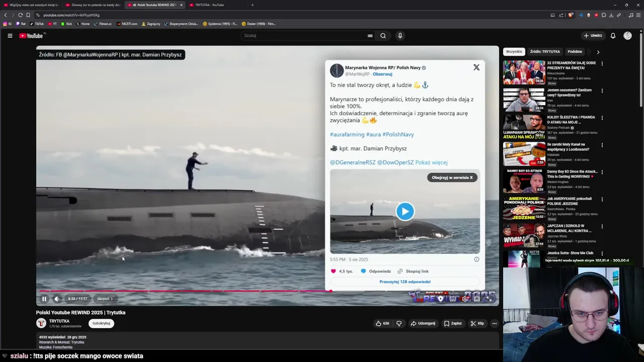Viewport: 644px width, 362px height.
Task: Go back in browser history
Action: [6, 15]
